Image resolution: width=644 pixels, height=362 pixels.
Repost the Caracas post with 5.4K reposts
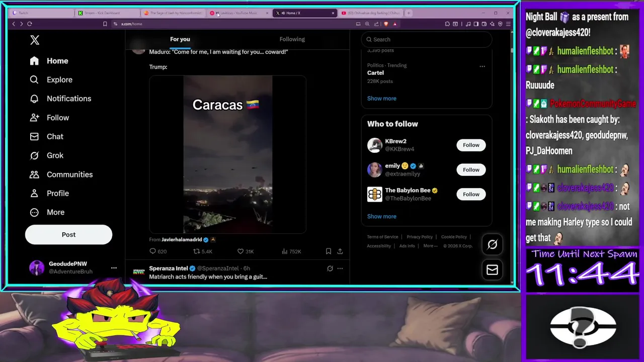coord(203,251)
